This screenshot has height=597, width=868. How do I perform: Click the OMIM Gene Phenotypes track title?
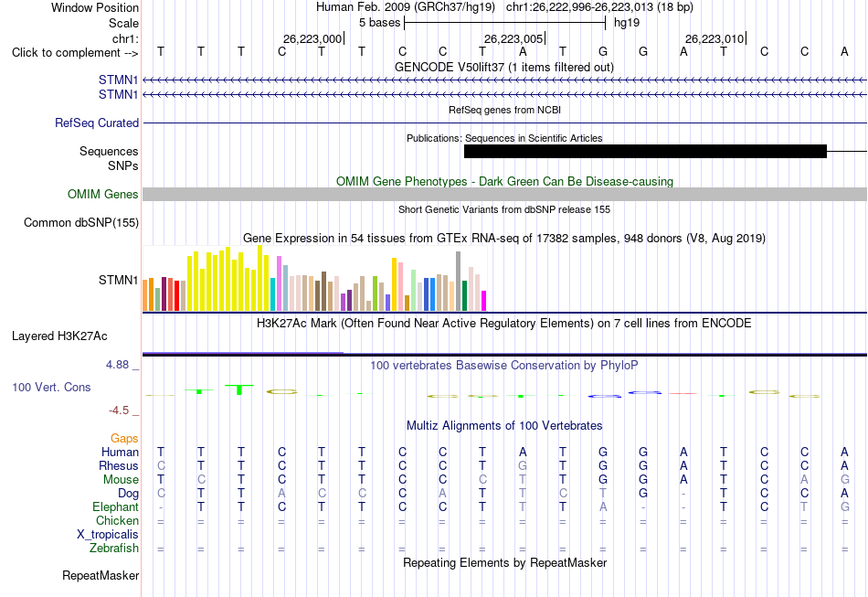(504, 181)
